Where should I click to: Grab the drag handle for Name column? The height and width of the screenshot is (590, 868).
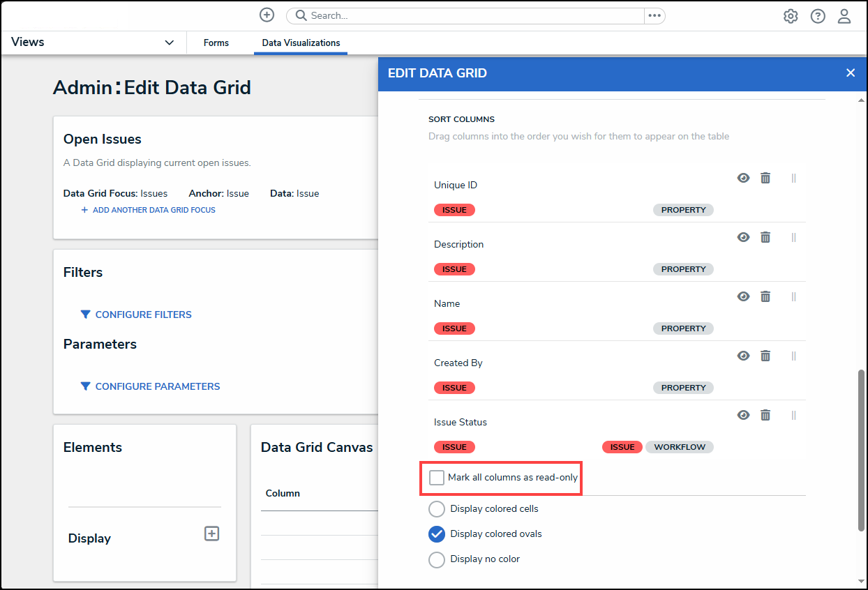pos(793,296)
